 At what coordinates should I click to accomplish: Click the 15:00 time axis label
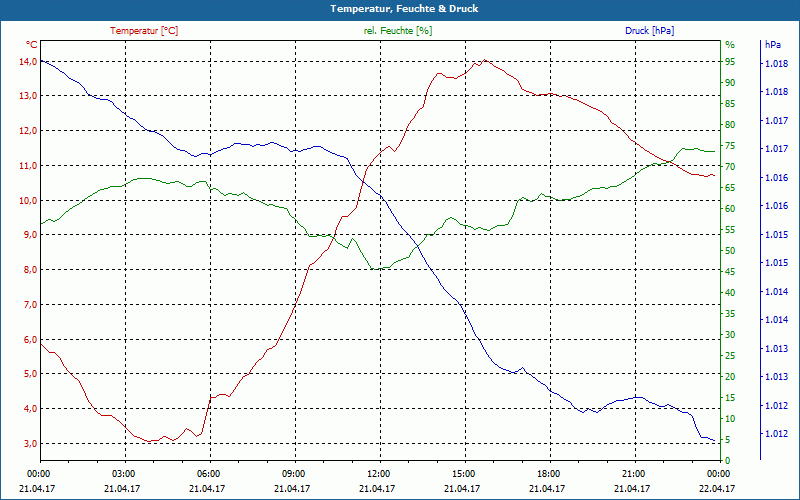tap(465, 473)
